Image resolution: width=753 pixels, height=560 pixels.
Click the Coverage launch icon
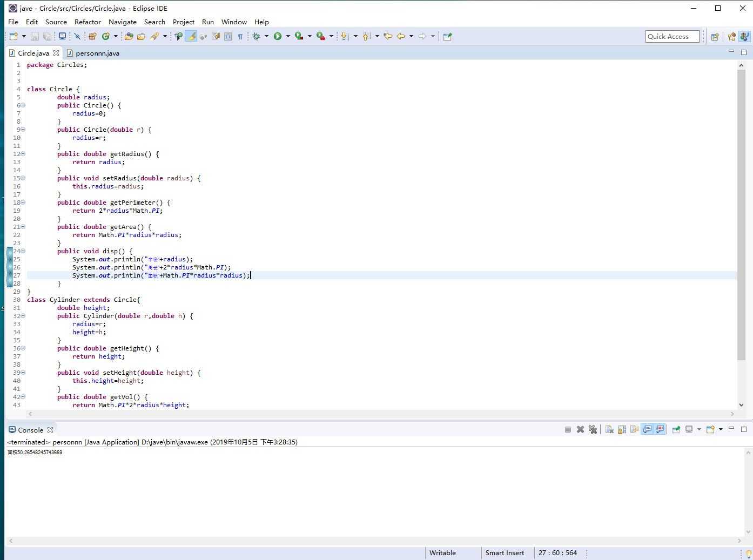(299, 36)
